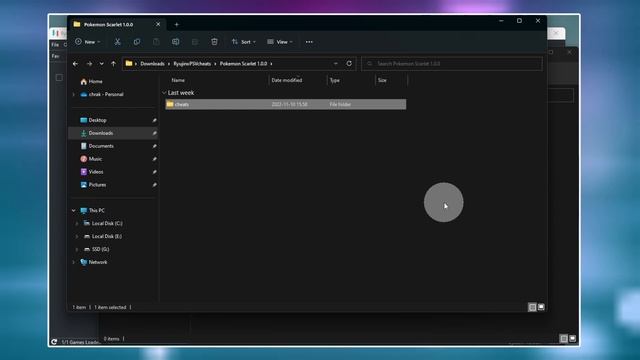This screenshot has height=360, width=640.
Task: Open the Sort dropdown menu
Action: pos(244,42)
